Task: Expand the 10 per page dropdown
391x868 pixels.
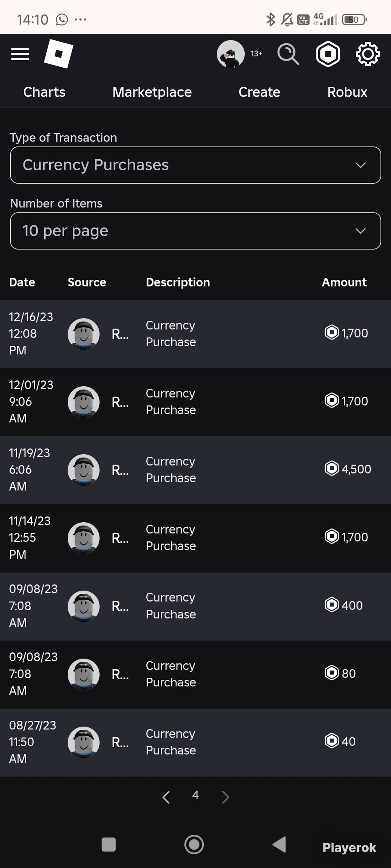Action: point(195,231)
